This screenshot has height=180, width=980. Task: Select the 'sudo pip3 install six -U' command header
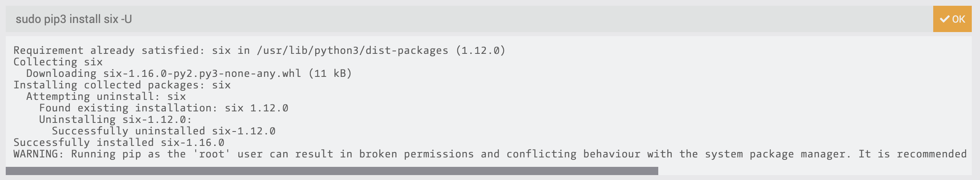74,19
